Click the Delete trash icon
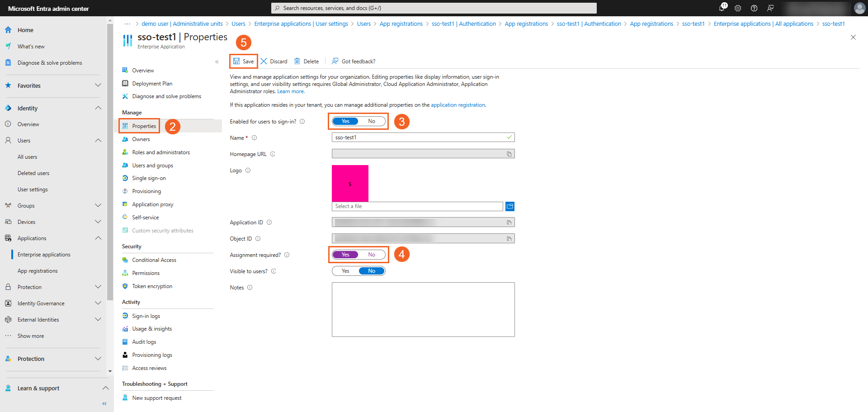 click(x=297, y=62)
